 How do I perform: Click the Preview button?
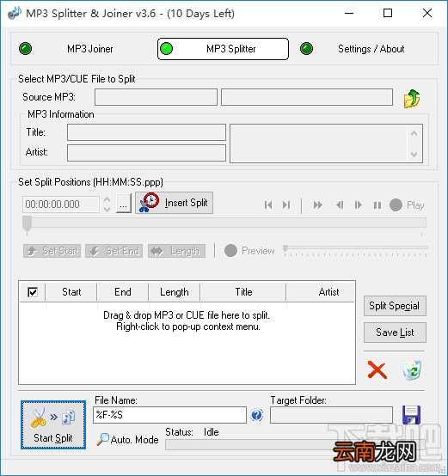click(249, 251)
